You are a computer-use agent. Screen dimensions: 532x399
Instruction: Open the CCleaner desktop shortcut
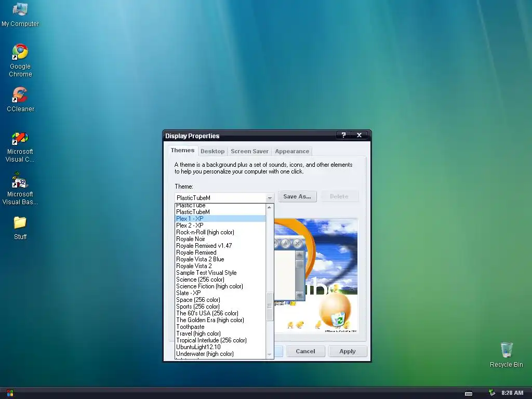point(20,99)
